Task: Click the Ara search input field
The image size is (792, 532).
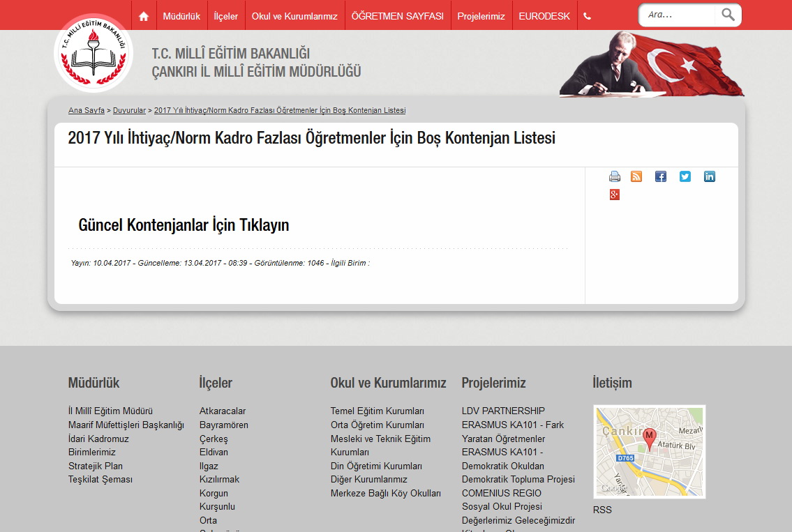Action: click(677, 15)
